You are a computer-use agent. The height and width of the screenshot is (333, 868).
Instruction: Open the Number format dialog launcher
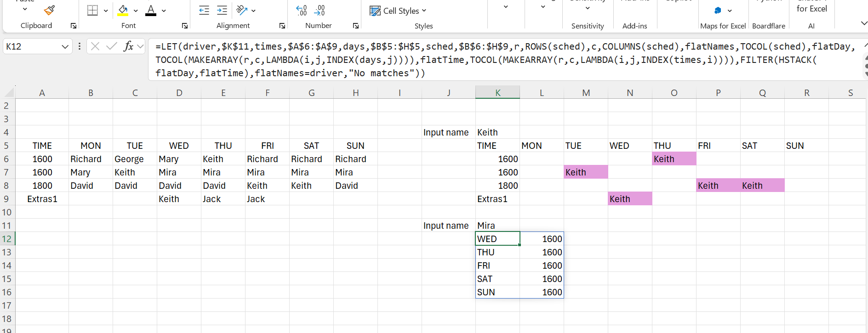click(356, 26)
